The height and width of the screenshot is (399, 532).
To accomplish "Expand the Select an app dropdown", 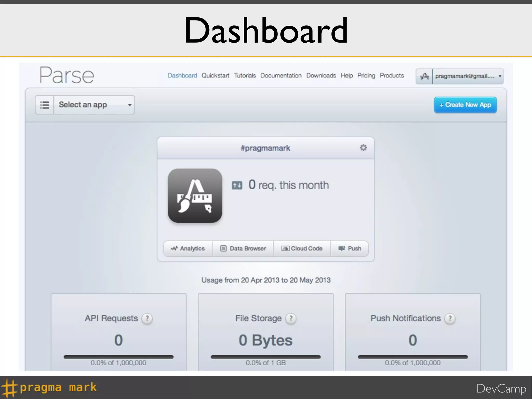I will pos(94,105).
